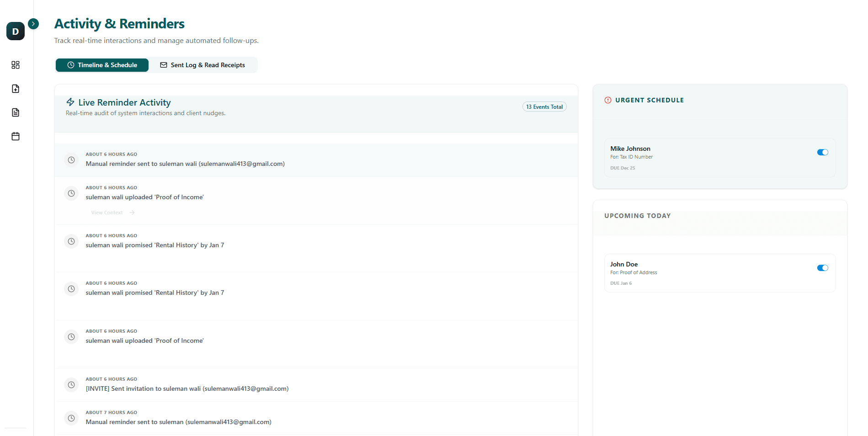Screen dimensions: 868x436
Task: Select the add-new-document icon in sidebar
Action: pyautogui.click(x=15, y=89)
